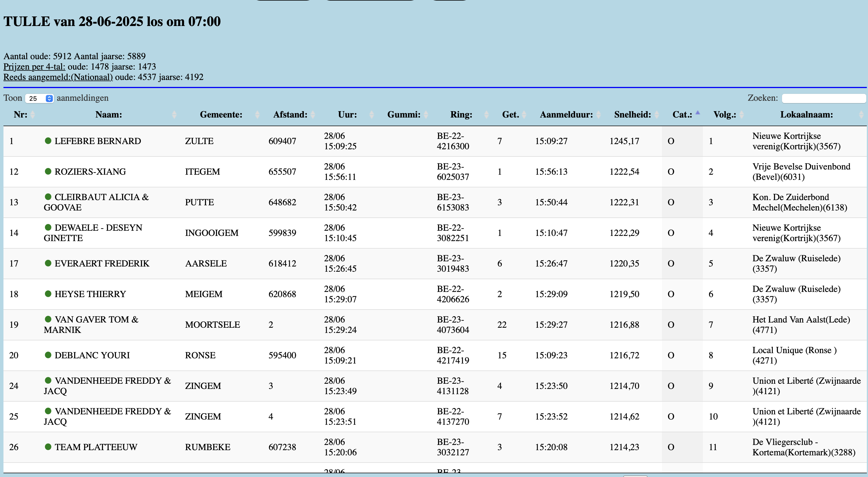This screenshot has height=477, width=868.
Task: Open Prijzen per 4-tal link
Action: (34, 66)
